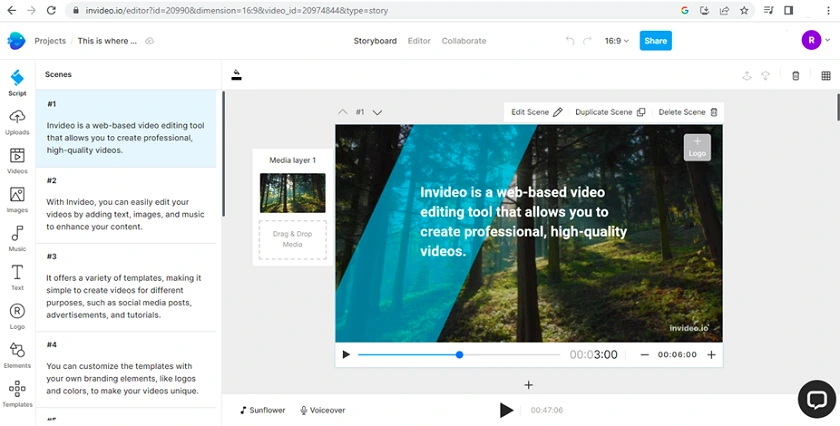The image size is (840, 426).
Task: Select Media layer 1 forest thumbnail
Action: (x=292, y=193)
